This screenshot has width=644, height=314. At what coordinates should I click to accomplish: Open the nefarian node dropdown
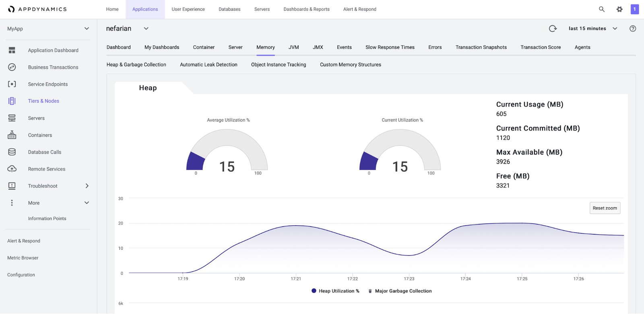pyautogui.click(x=146, y=29)
